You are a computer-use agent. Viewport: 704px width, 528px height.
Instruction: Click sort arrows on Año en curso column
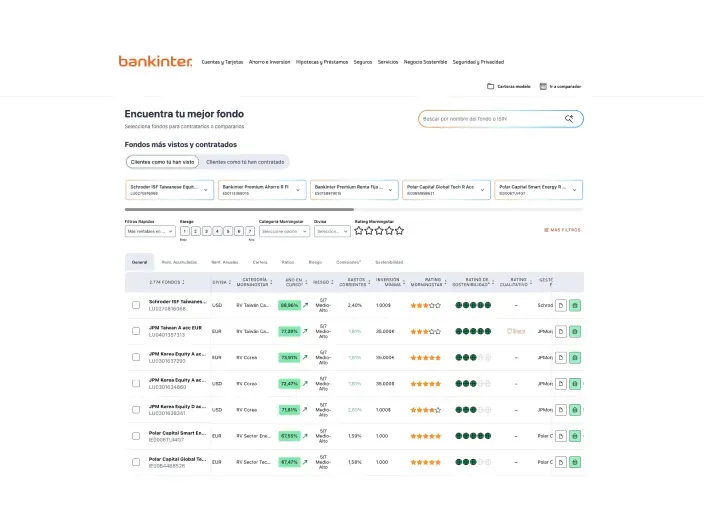click(x=306, y=282)
